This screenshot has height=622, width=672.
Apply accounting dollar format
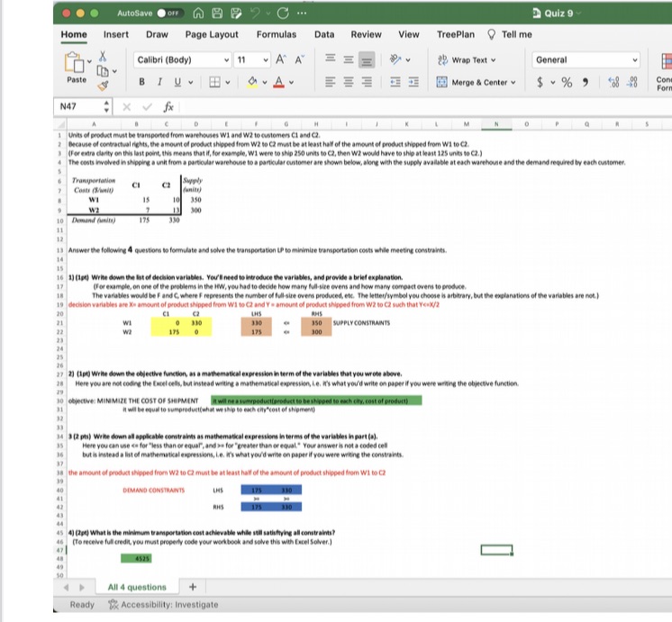pyautogui.click(x=540, y=82)
